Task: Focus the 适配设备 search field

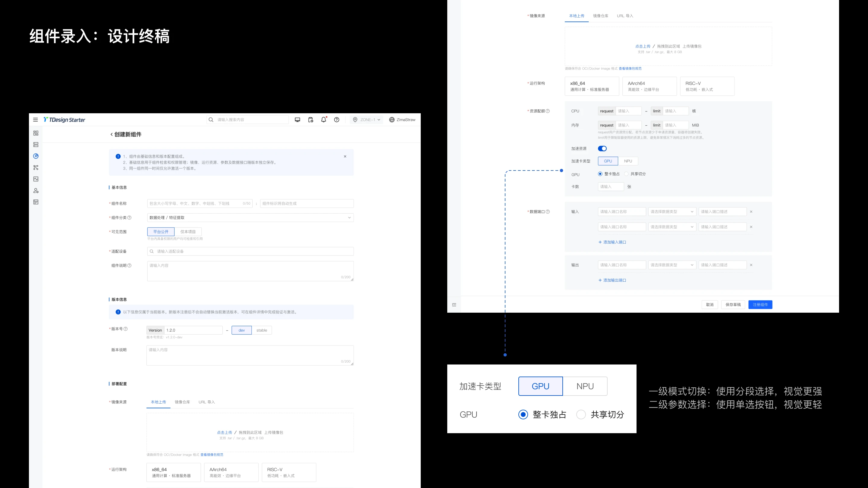Action: [250, 251]
